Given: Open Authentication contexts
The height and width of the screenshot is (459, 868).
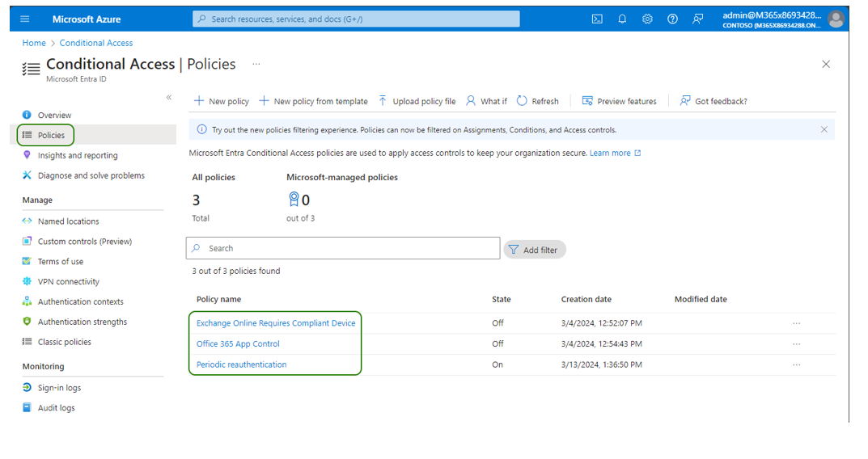Looking at the screenshot, I should [80, 301].
